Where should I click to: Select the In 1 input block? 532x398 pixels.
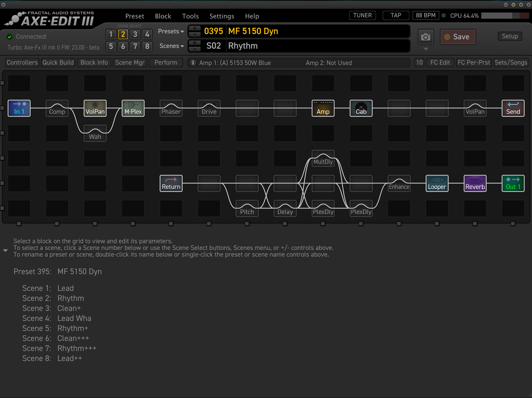tap(19, 108)
